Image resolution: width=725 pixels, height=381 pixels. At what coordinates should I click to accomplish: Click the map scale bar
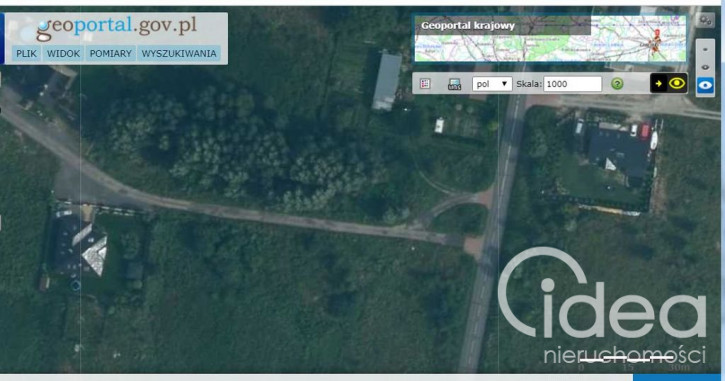tap(627, 359)
